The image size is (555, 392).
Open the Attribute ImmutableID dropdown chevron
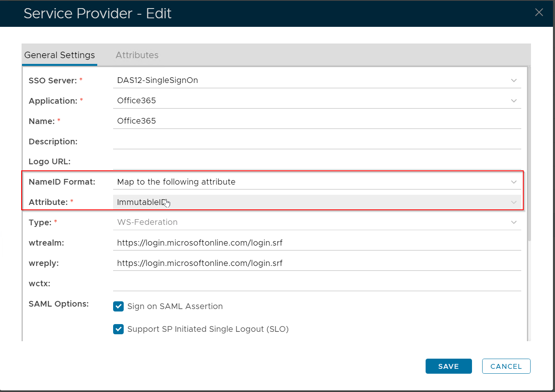[x=513, y=203]
